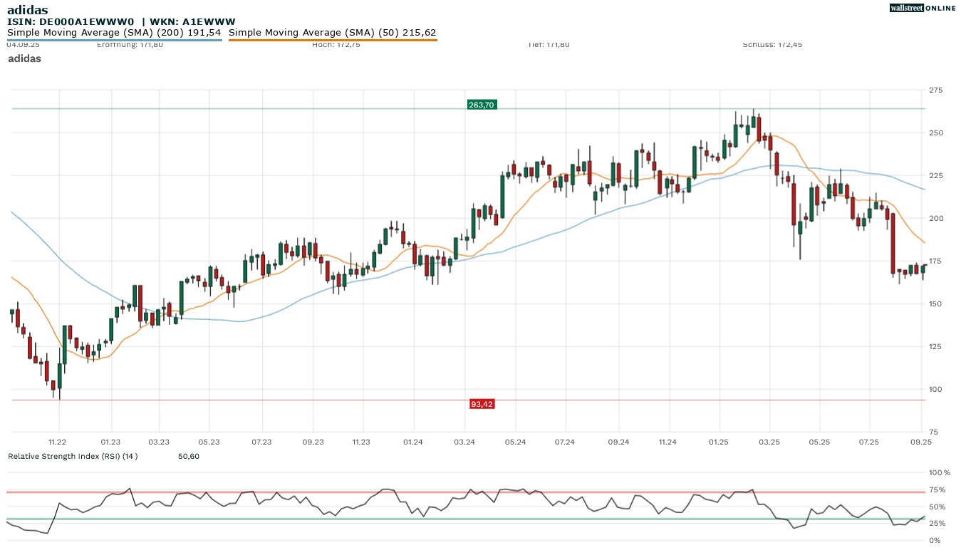Click the 200 price axis label
The image size is (961, 560).
pyautogui.click(x=936, y=218)
